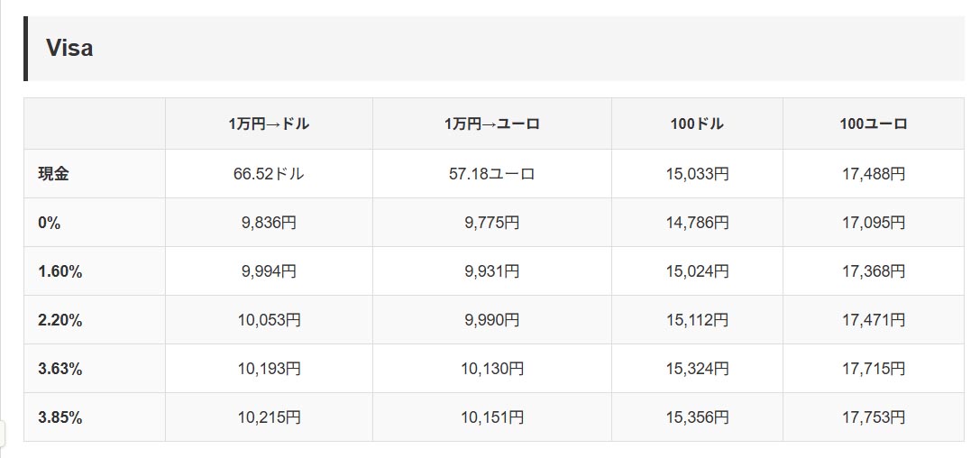The height and width of the screenshot is (458, 980).
Task: Select the 1.60% row label
Action: tap(60, 271)
